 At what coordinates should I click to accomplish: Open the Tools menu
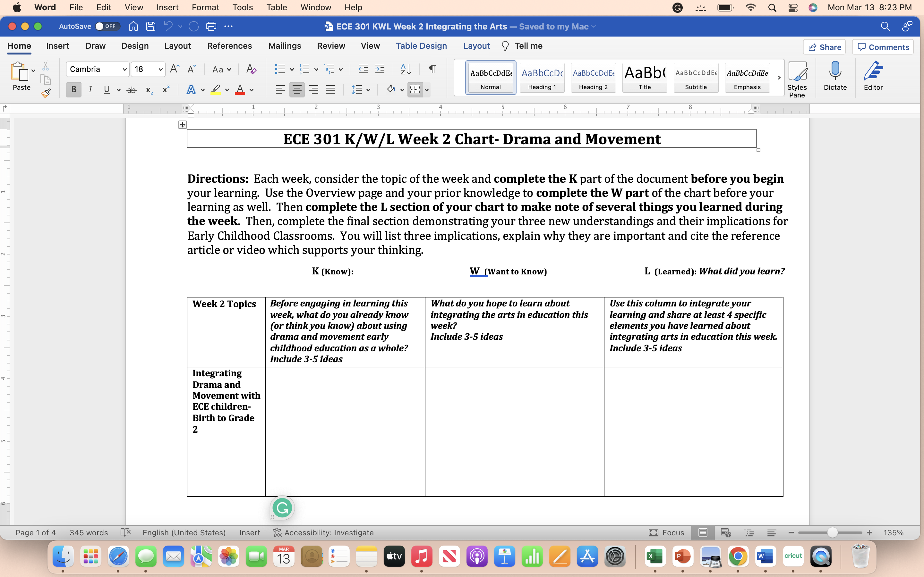pos(242,7)
